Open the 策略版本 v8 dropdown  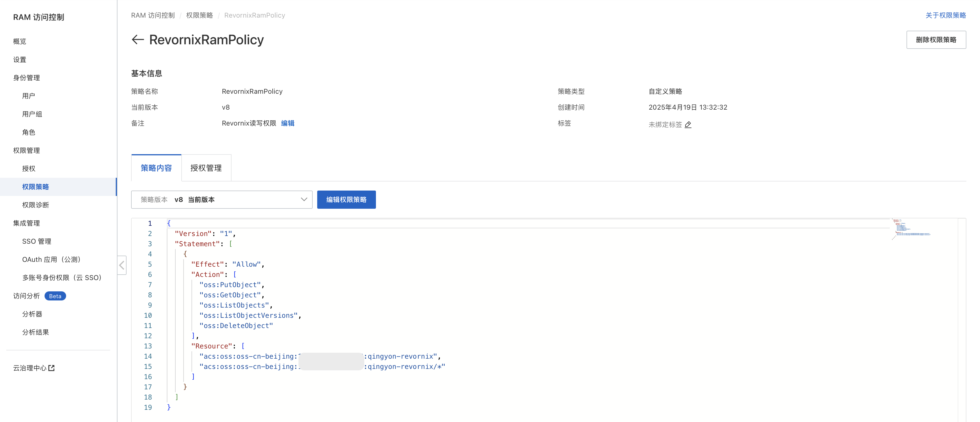click(221, 200)
